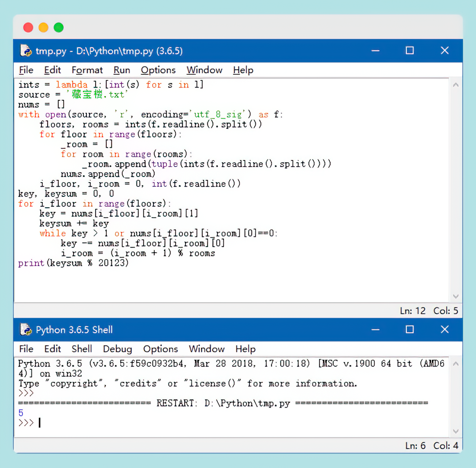Click editor scrollbar up arrow

456,85
